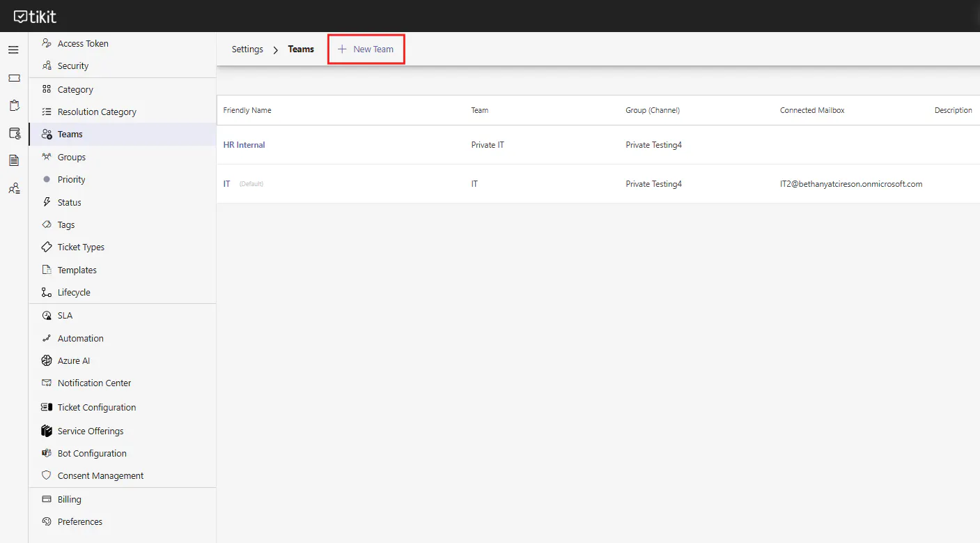Click the Templates document icon
This screenshot has width=980, height=543.
coord(47,270)
